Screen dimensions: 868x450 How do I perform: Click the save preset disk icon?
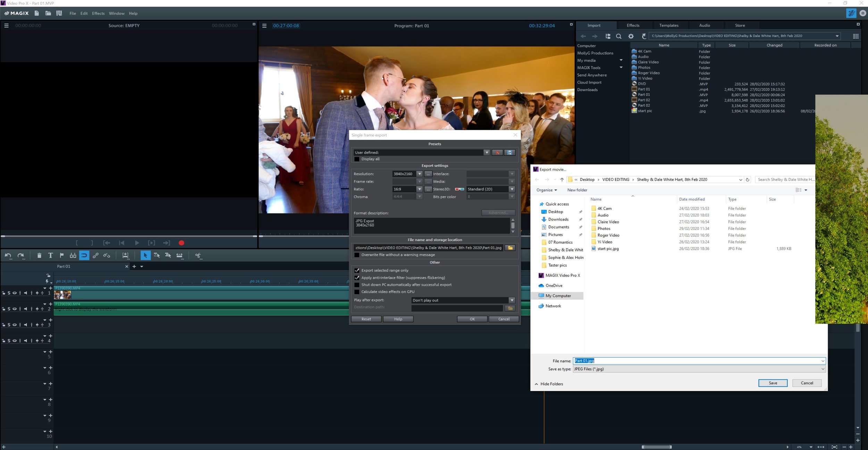[510, 153]
